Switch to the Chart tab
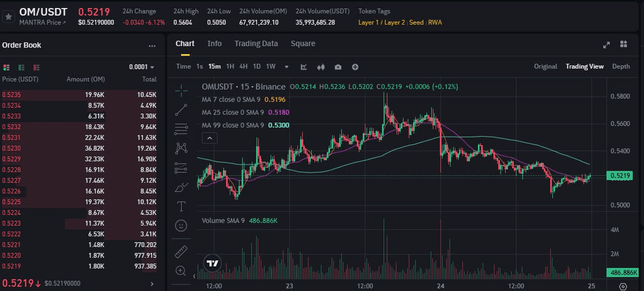 [185, 43]
